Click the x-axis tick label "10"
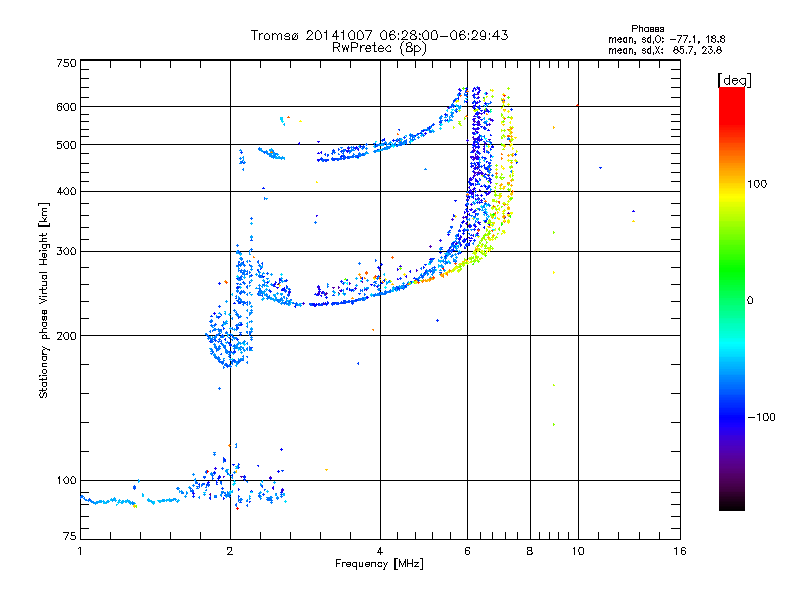Screen dimensions: 800x600 click(578, 551)
